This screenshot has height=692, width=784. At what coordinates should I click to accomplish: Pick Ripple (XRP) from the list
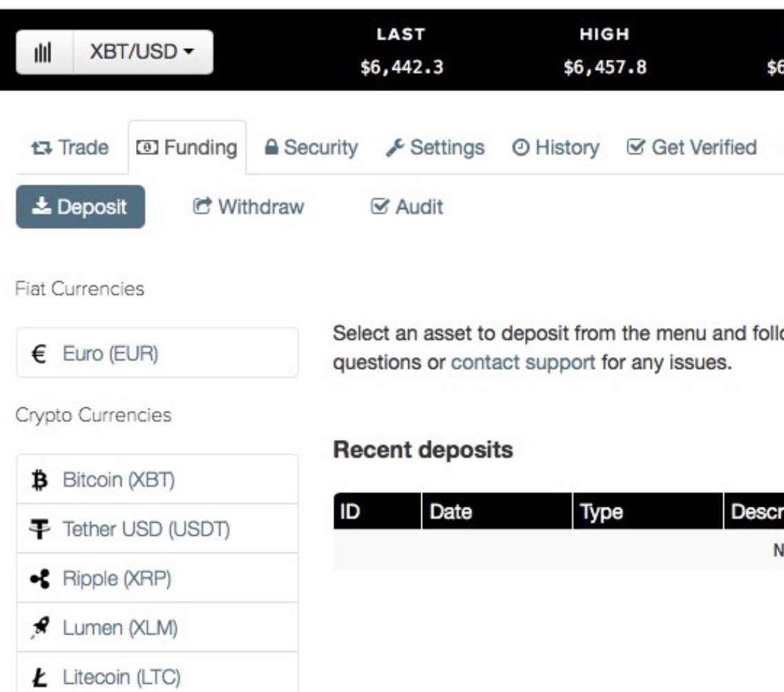pyautogui.click(x=157, y=578)
